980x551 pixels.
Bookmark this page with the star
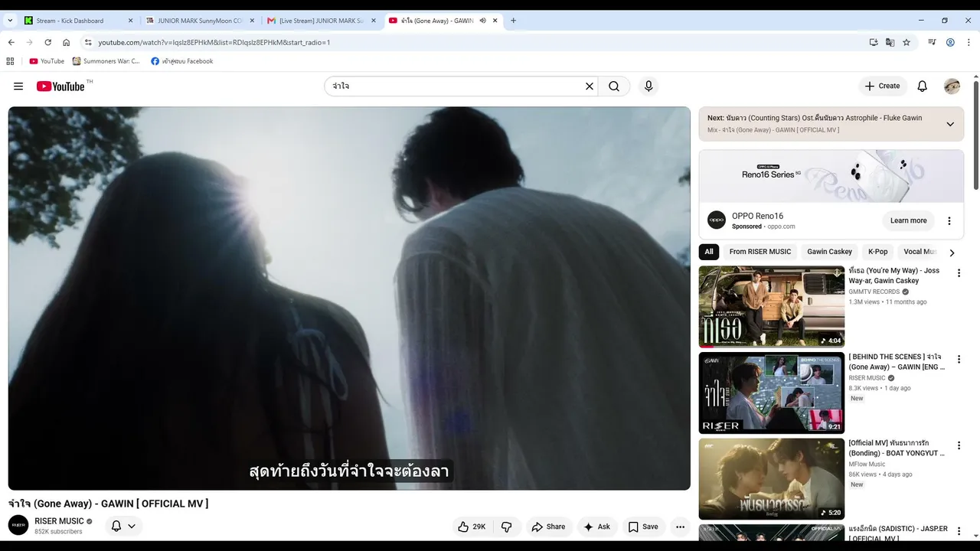[x=906, y=42]
